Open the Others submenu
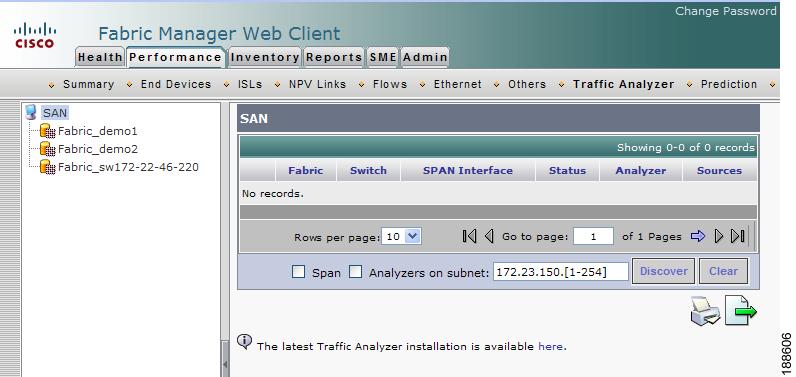The width and height of the screenshot is (796, 377). coord(527,84)
